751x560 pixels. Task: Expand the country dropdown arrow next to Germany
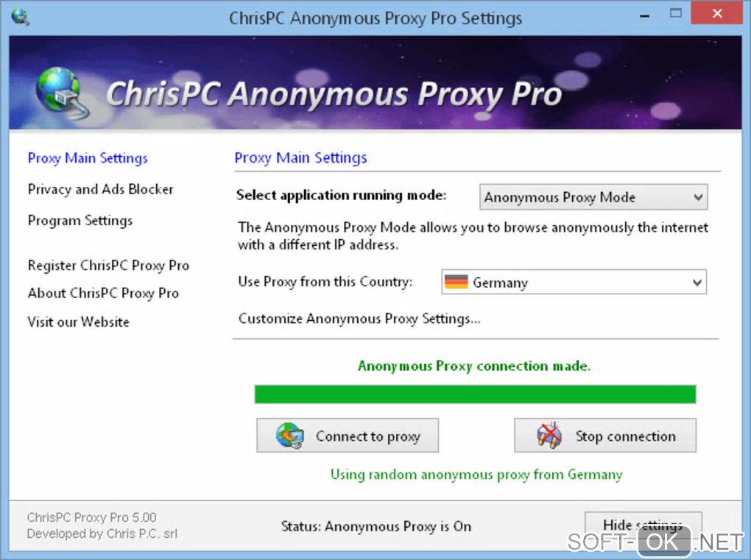(x=697, y=283)
